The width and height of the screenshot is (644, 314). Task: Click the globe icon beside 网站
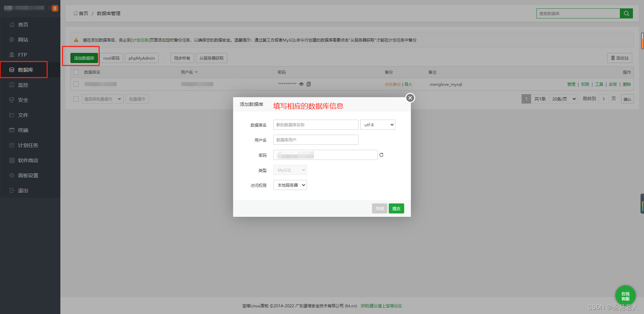point(12,40)
